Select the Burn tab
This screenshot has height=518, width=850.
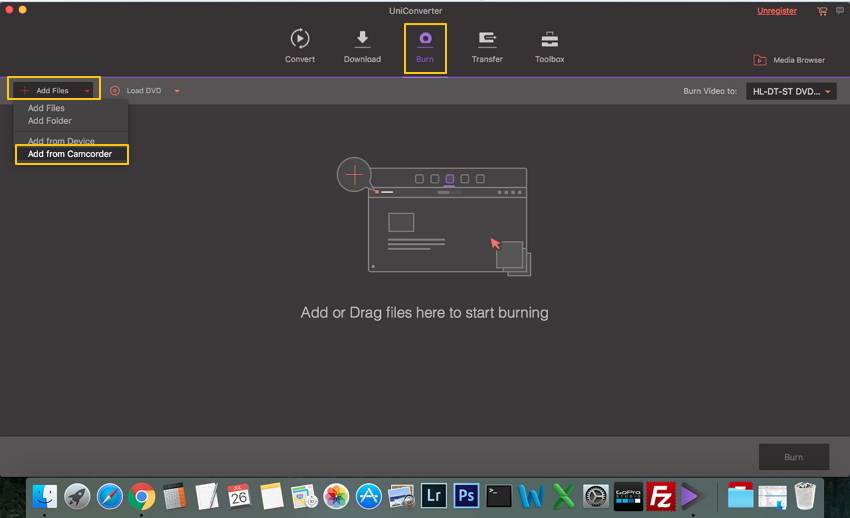tap(425, 47)
